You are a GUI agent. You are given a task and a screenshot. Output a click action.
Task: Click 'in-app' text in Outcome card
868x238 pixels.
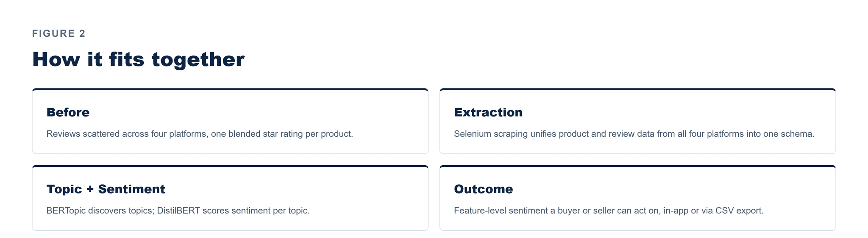pyautogui.click(x=676, y=210)
